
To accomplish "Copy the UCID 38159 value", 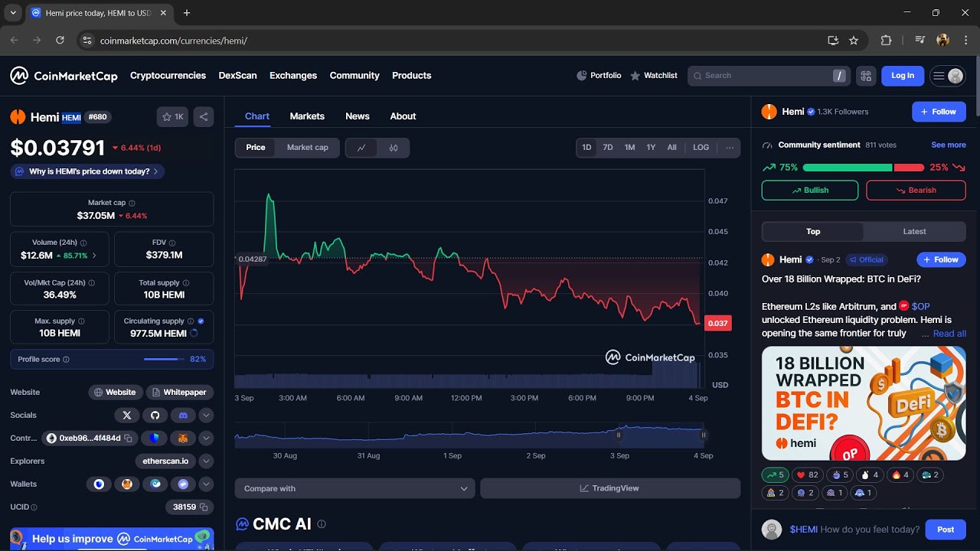I will coord(203,507).
